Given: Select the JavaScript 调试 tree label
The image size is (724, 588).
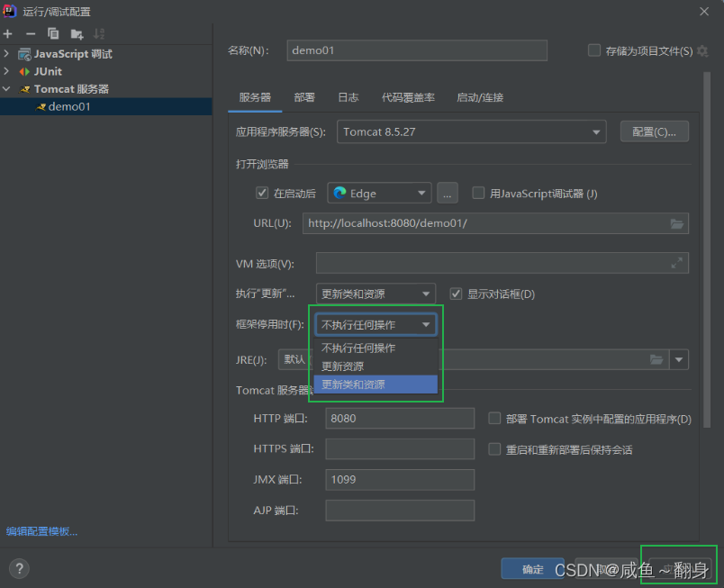Looking at the screenshot, I should [73, 54].
